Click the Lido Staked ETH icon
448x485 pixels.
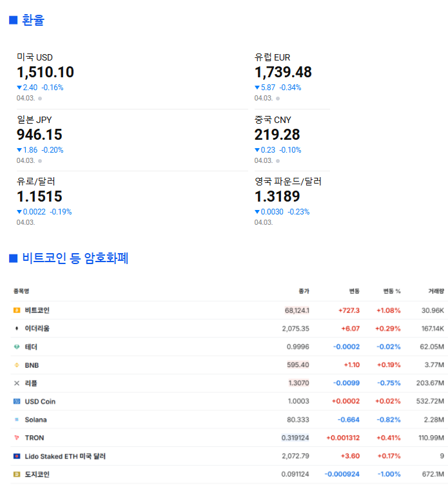(x=17, y=456)
